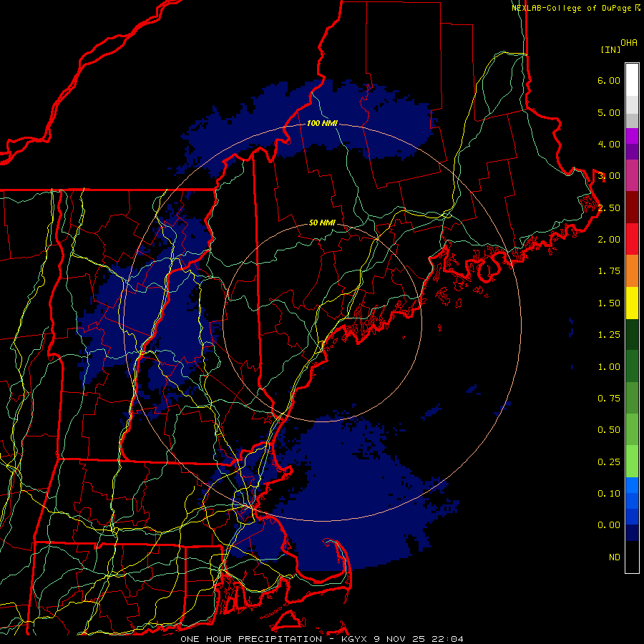Click the 0.25 legend value
This screenshot has width=644, height=644.
click(x=609, y=462)
